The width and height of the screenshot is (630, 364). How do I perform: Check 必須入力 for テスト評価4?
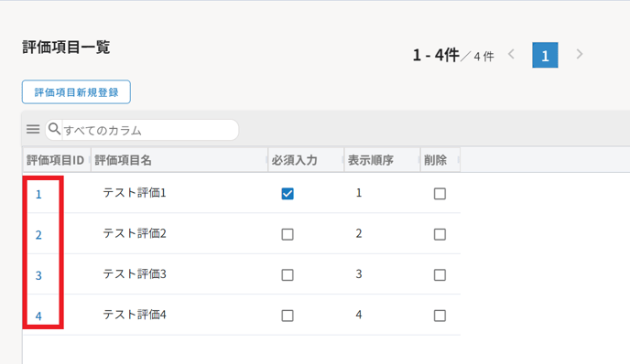pyautogui.click(x=288, y=316)
